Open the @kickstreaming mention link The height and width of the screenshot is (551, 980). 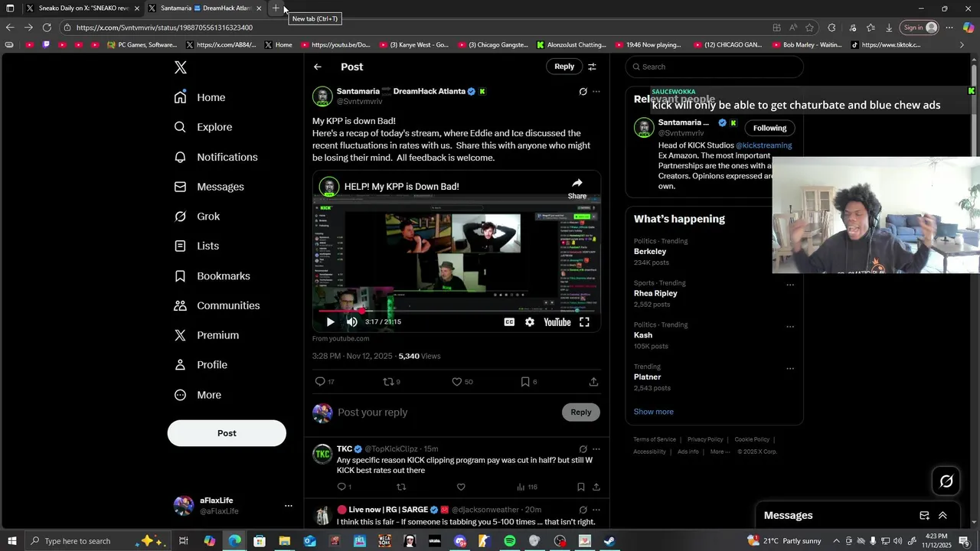pyautogui.click(x=764, y=145)
